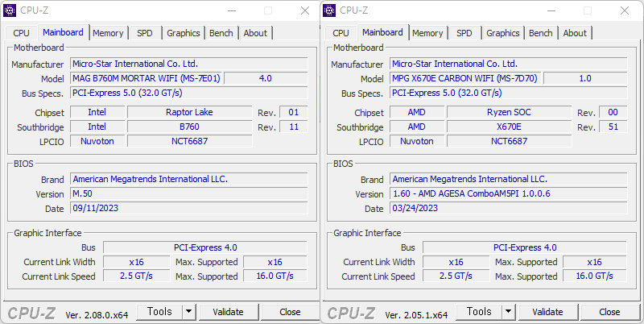The image size is (644, 324).
Task: Click Validate in the right CPU-Z window
Action: point(547,312)
